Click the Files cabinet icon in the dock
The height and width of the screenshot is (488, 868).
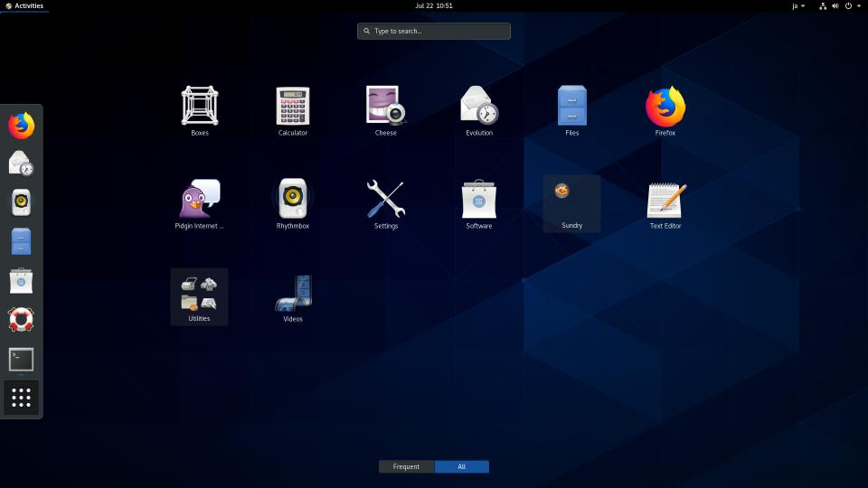pyautogui.click(x=21, y=241)
